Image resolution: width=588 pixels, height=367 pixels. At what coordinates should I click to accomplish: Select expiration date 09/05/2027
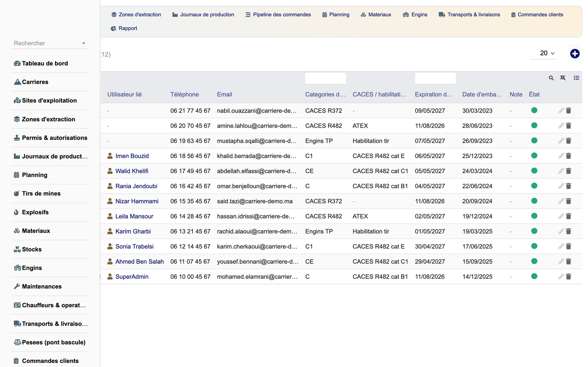[430, 111]
